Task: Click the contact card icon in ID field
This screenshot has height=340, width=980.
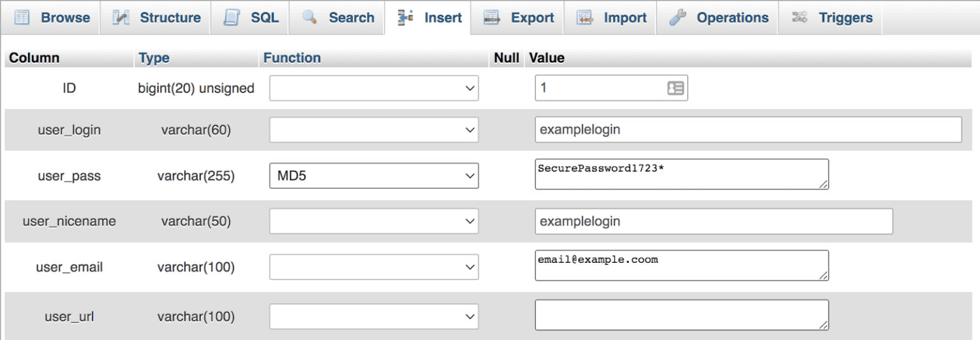Action: point(675,88)
